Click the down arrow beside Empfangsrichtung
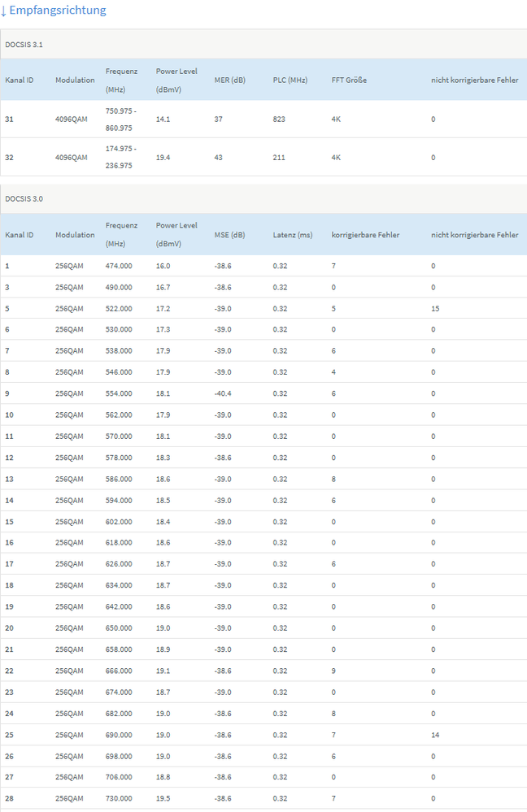 pos(4,11)
